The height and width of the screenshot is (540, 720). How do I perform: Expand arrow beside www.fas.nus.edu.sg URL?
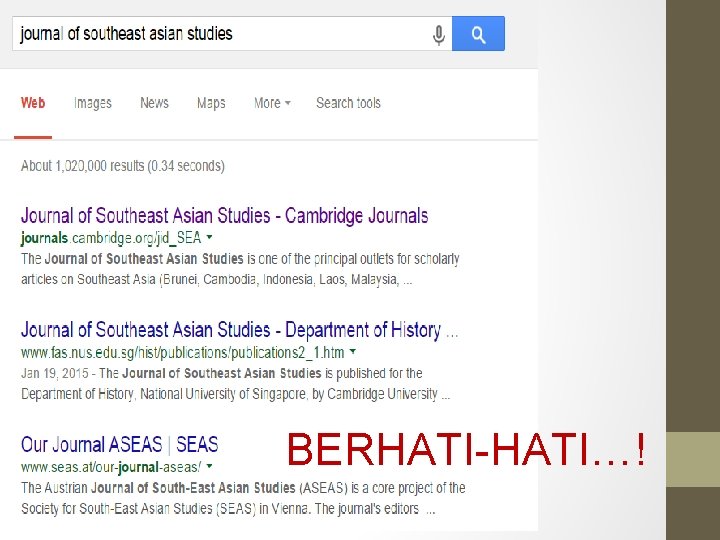(353, 352)
